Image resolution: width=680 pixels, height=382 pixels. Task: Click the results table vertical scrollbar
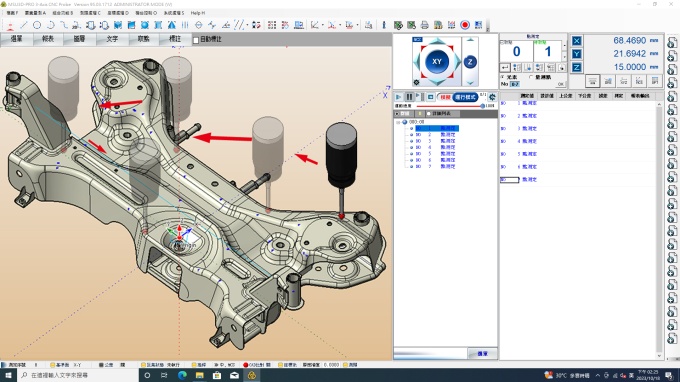(659, 230)
